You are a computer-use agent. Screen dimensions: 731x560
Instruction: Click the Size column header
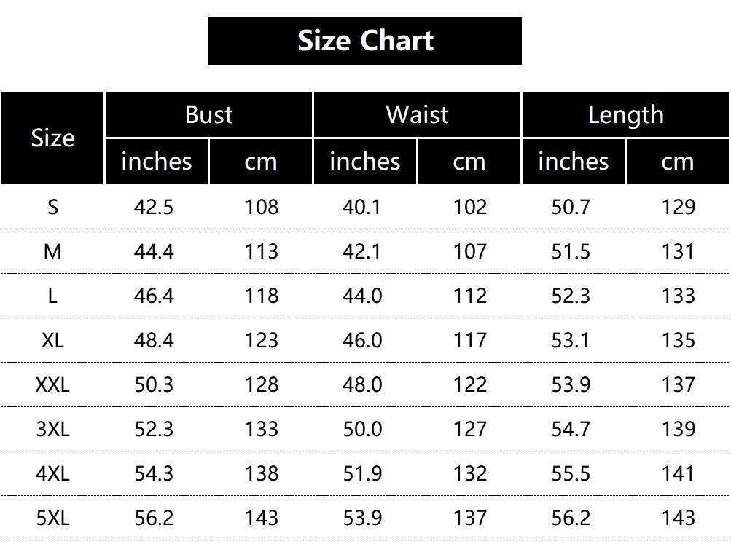52,138
